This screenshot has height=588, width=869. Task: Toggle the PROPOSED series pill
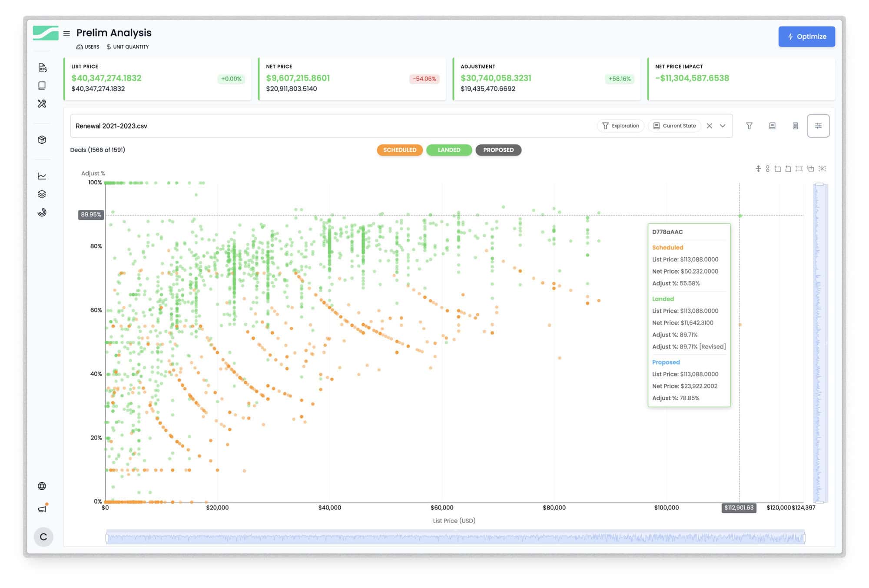[x=498, y=150]
